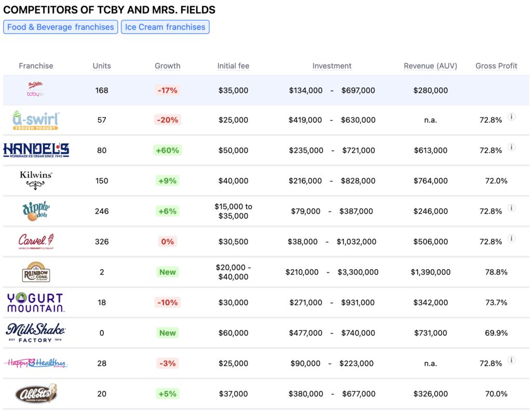Screen dimensions: 532x419
Task: Open the Rainbow Cone logo
Action: pos(36,272)
